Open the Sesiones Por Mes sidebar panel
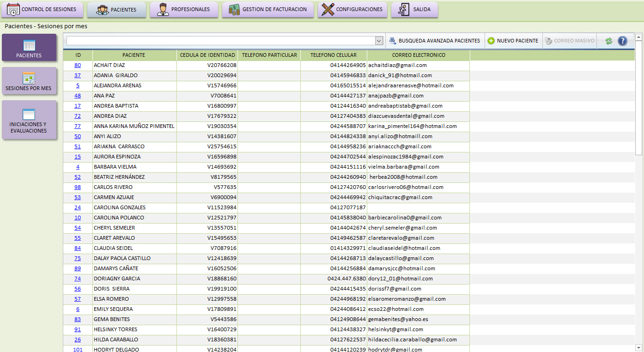The height and width of the screenshot is (352, 644). pyautogui.click(x=29, y=81)
